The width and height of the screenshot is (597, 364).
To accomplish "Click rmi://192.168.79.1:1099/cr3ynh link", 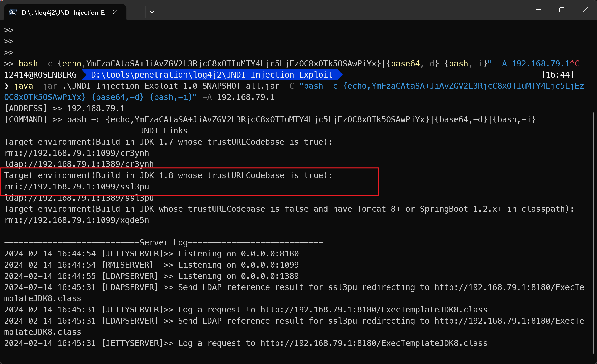I will [77, 153].
